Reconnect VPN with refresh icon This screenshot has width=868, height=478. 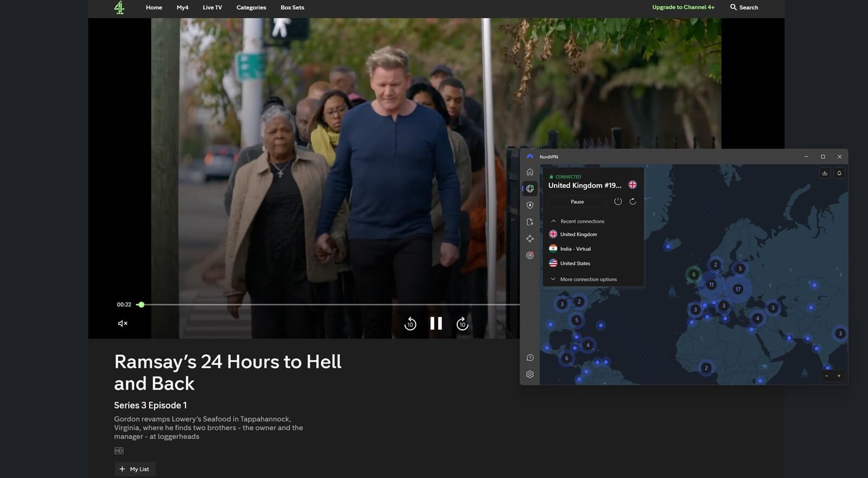tap(633, 201)
